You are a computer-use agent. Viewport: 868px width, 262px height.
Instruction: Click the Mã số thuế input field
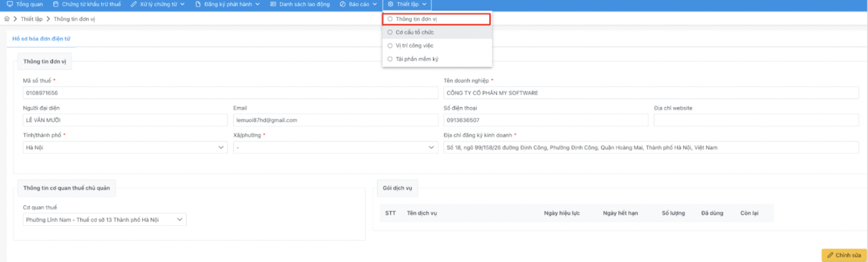click(231, 93)
